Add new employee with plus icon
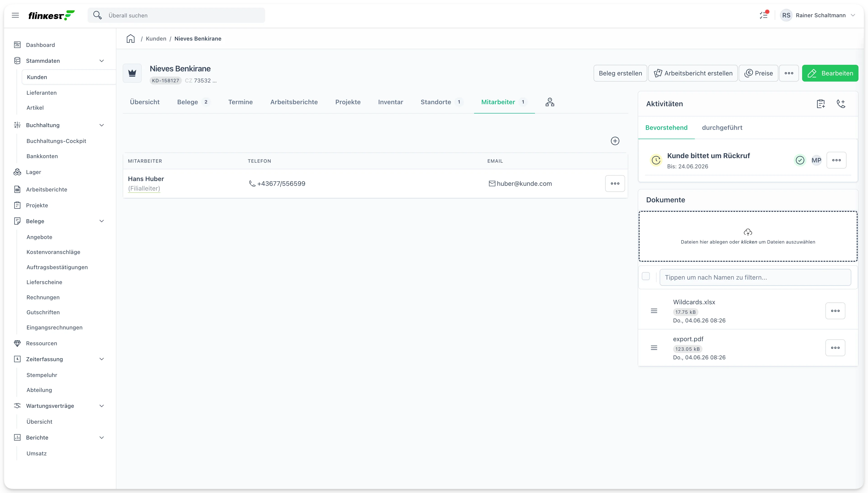The width and height of the screenshot is (868, 493). coord(615,141)
